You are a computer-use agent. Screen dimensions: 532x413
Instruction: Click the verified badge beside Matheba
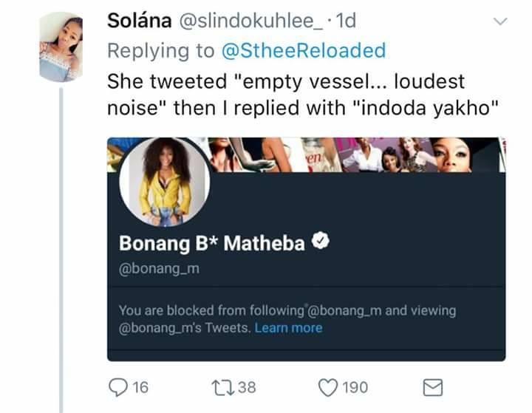click(x=321, y=241)
